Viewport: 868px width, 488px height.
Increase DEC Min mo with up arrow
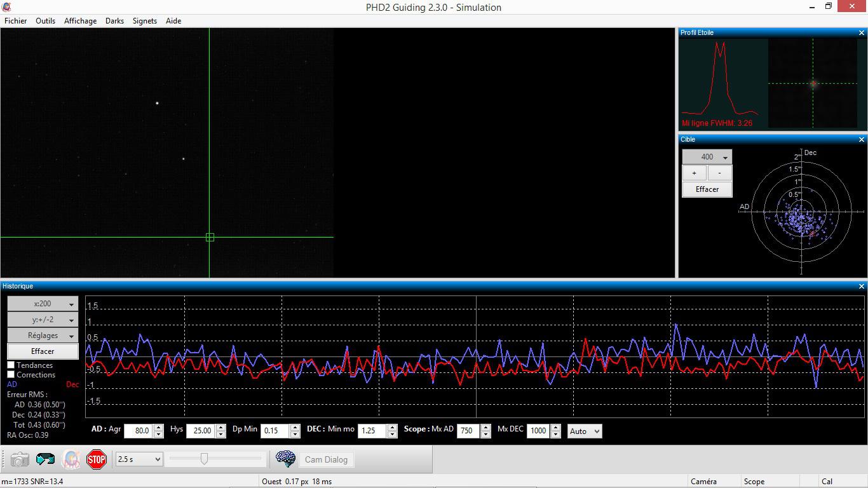(392, 428)
